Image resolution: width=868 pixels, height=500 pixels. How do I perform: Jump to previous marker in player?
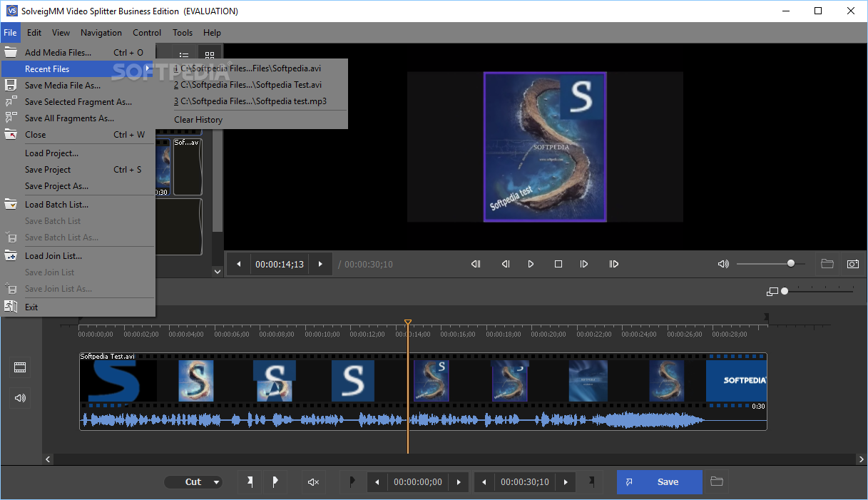point(476,264)
